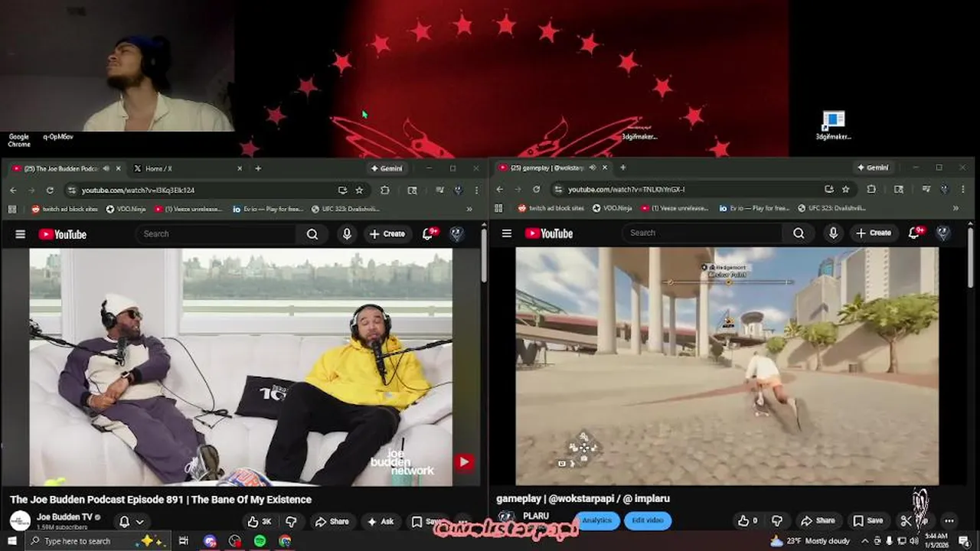
Task: Open Gemini in the left Chrome window
Action: point(387,168)
